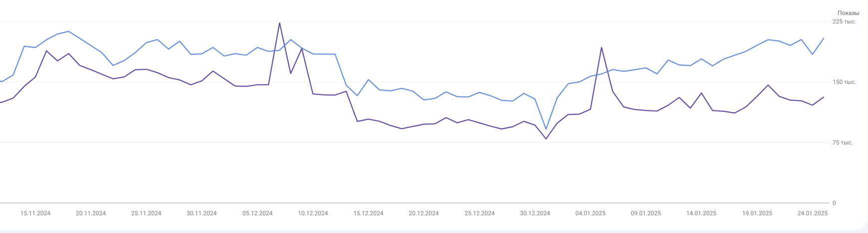Screen dimensions: 868x233
Task: Select the purple line's lowest dip point
Action: point(546,138)
